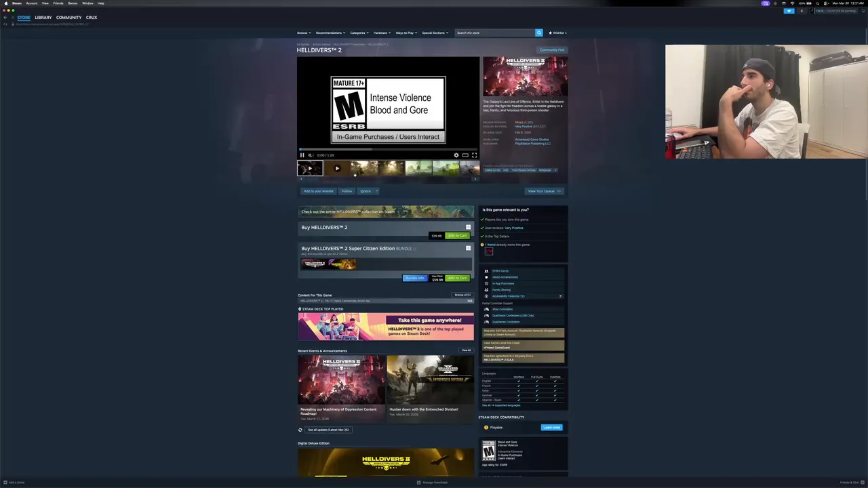Seek along the trailer progress bar
This screenshot has height=488, width=868.
[x=388, y=148]
